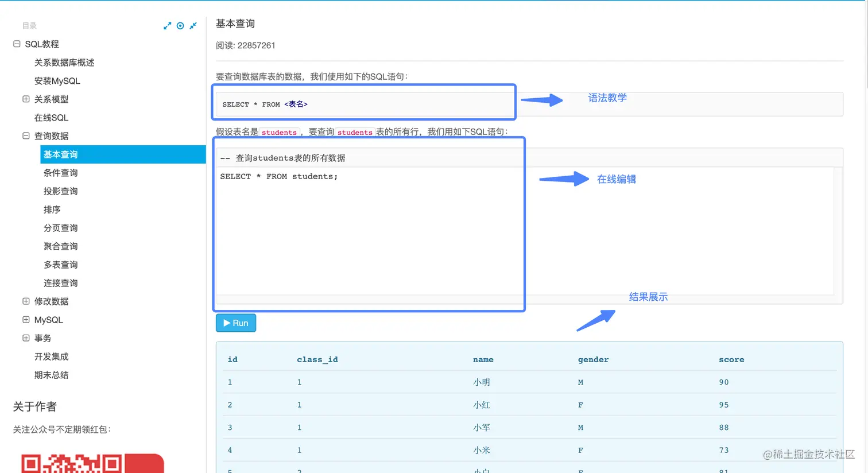Select the 小明 name cell
868x473 pixels.
(482, 382)
